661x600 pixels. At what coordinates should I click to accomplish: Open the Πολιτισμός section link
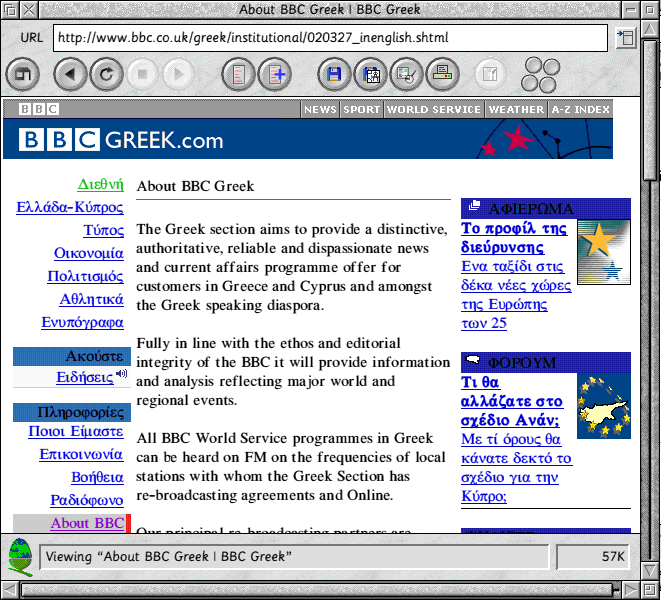pos(86,276)
